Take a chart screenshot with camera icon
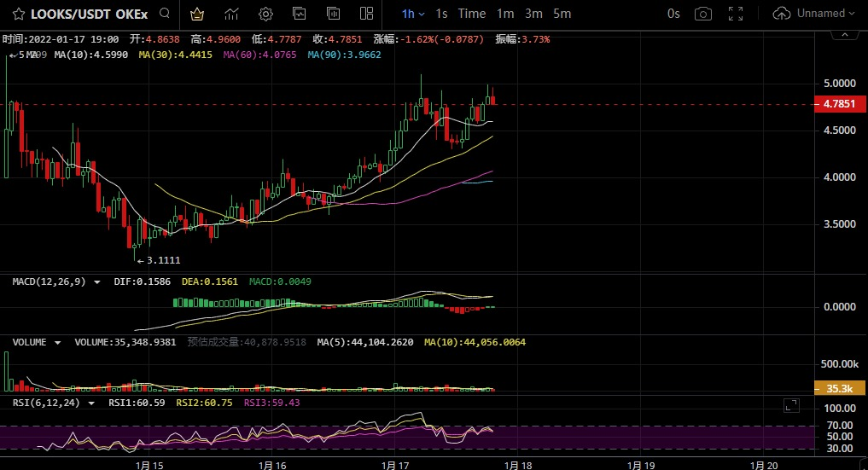 pos(702,14)
